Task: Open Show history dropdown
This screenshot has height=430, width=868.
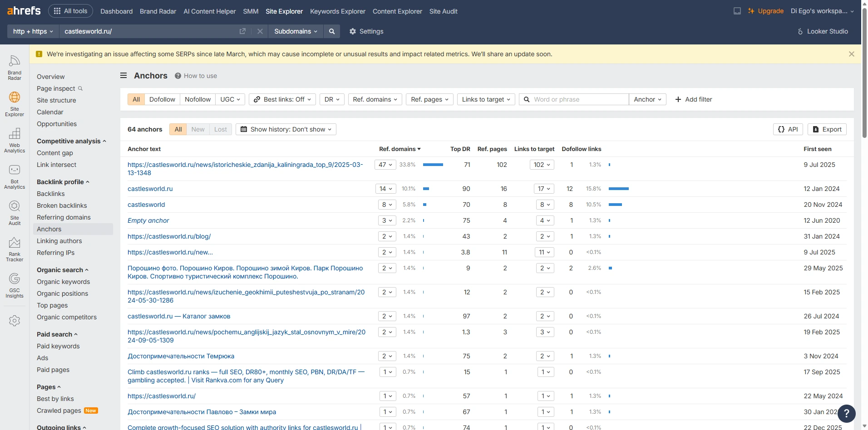Action: pos(286,129)
